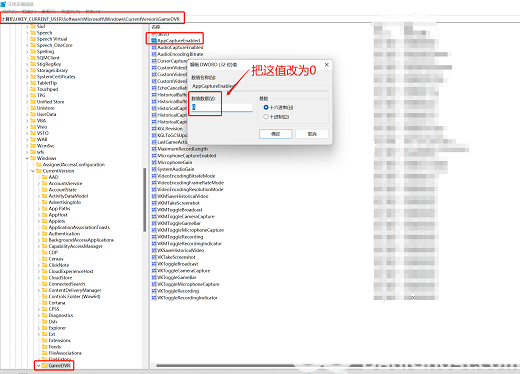Image resolution: width=520 pixels, height=374 pixels.
Task: Click the key tree vertical scrollbar thumb
Action: pyautogui.click(x=144, y=200)
